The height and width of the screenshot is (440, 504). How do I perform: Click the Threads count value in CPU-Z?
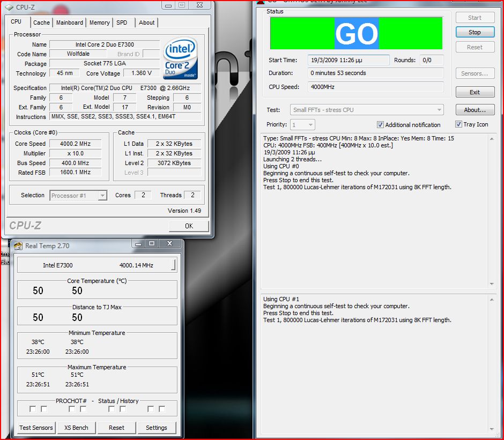click(x=192, y=195)
